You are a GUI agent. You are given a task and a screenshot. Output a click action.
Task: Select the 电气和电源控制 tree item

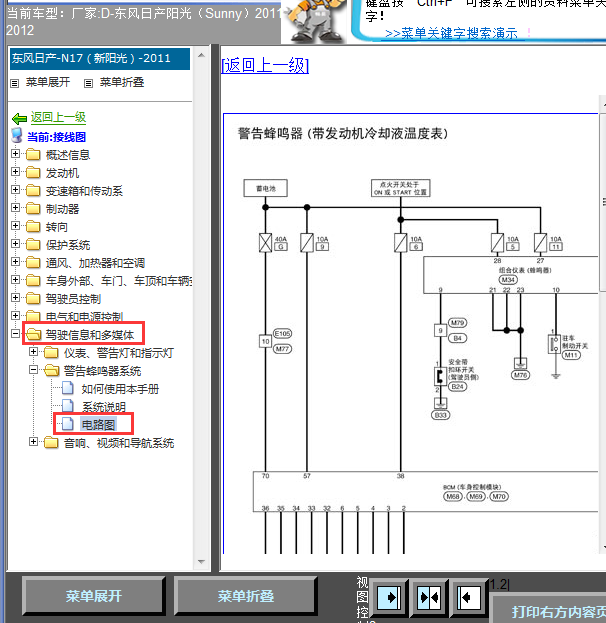click(84, 317)
